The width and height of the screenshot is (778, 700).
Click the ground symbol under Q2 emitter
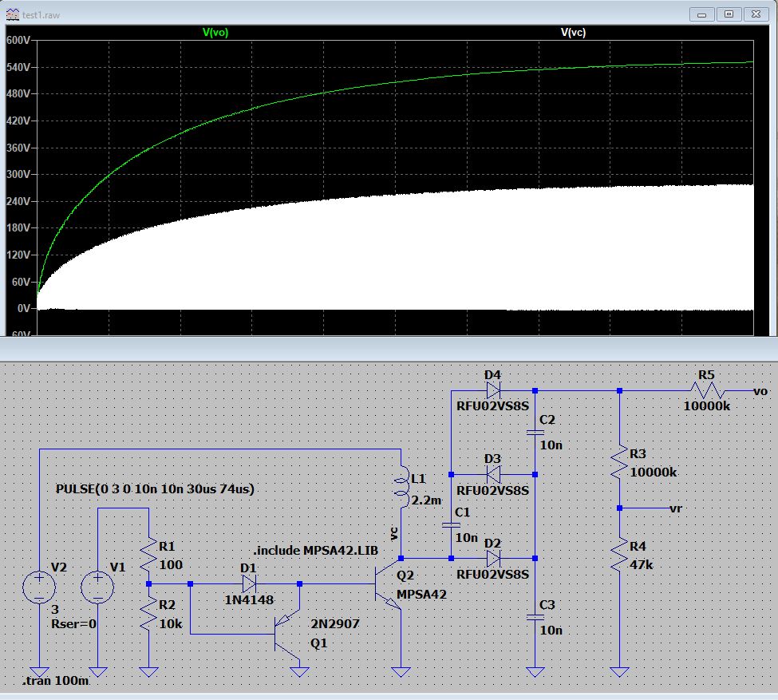401,672
